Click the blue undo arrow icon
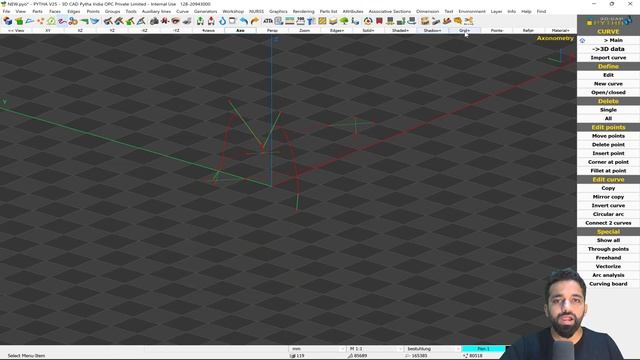640x360 pixels. (x=244, y=21)
